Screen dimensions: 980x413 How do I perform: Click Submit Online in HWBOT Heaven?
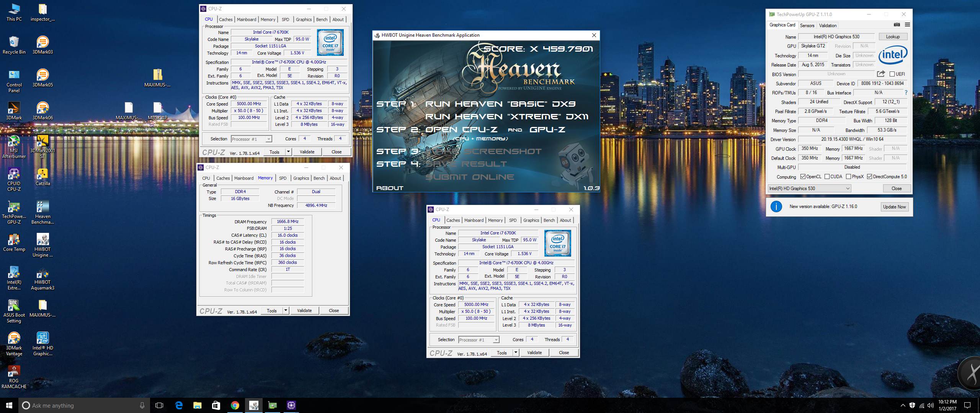[x=470, y=177]
